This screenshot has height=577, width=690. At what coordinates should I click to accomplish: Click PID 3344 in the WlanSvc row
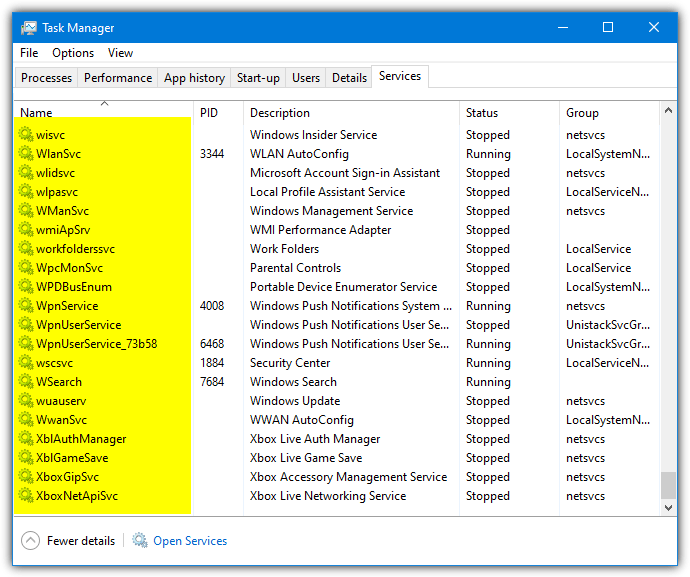tap(212, 154)
